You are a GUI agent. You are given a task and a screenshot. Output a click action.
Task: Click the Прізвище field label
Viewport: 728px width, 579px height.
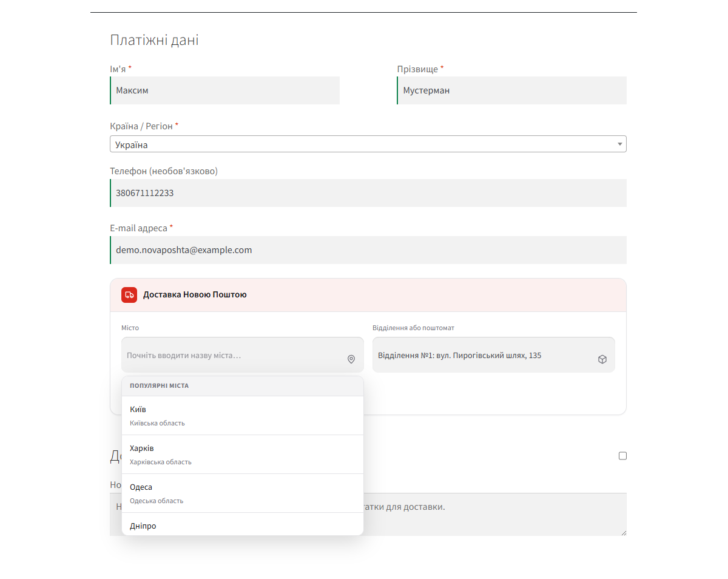pyautogui.click(x=420, y=69)
